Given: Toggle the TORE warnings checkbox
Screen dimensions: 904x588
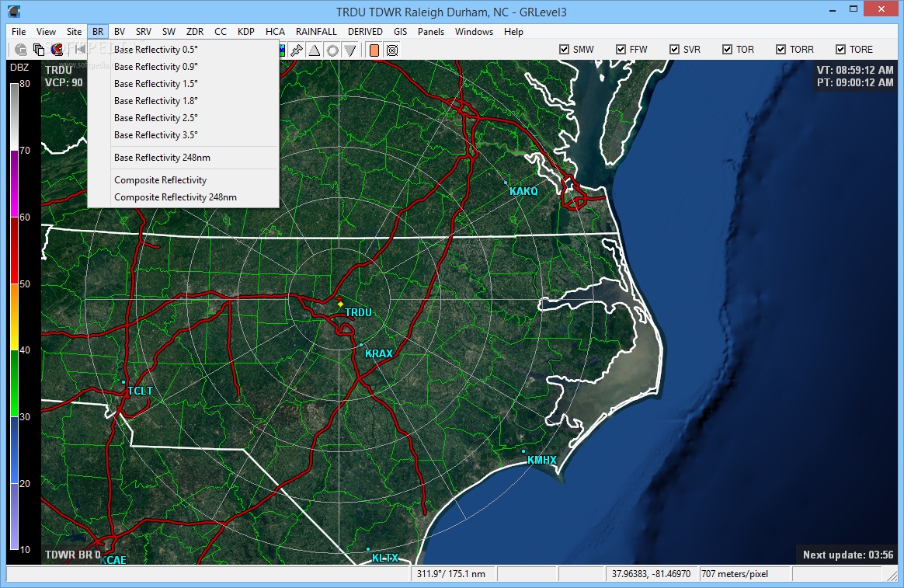Looking at the screenshot, I should click(840, 50).
